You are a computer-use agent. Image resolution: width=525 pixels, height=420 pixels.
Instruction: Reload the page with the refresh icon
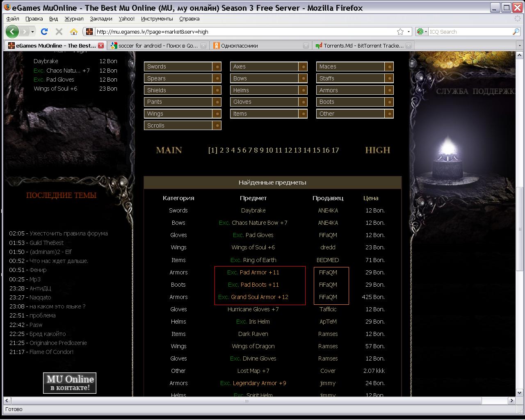click(45, 32)
